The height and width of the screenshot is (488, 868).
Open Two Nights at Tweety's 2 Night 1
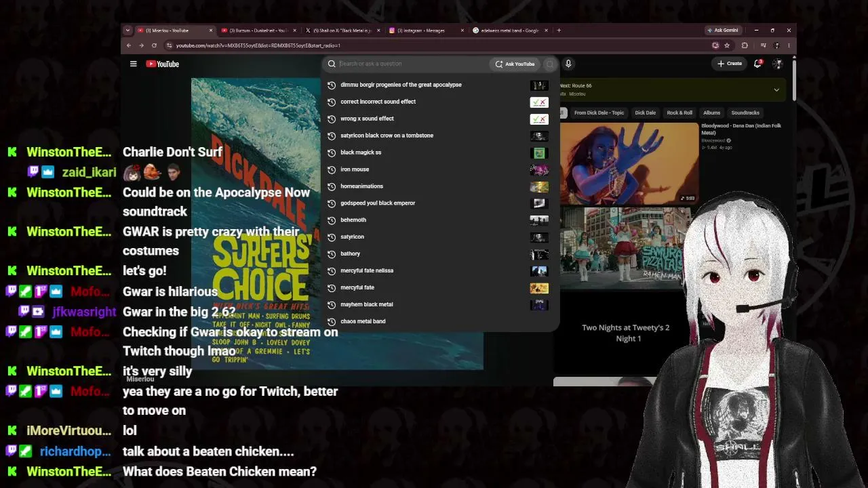pos(625,333)
